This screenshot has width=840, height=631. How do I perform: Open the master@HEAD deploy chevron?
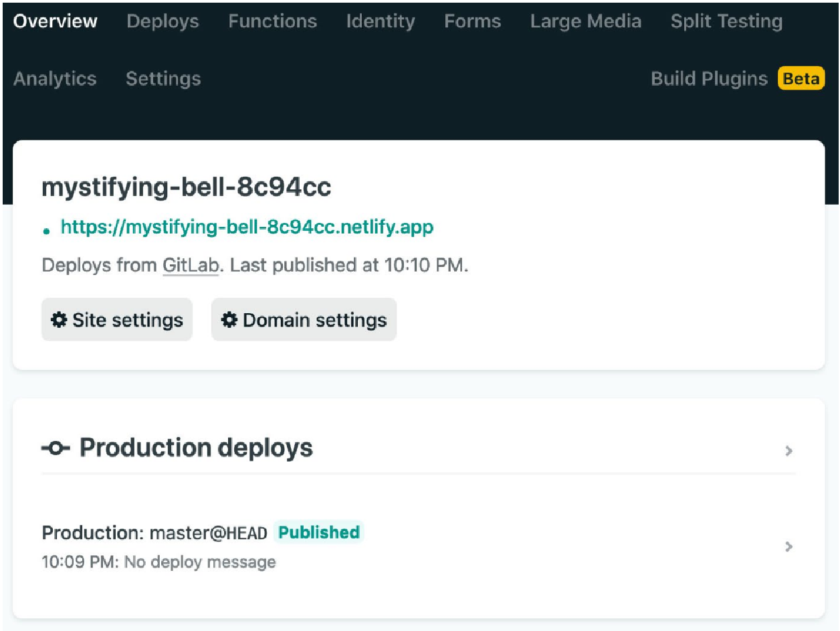789,547
